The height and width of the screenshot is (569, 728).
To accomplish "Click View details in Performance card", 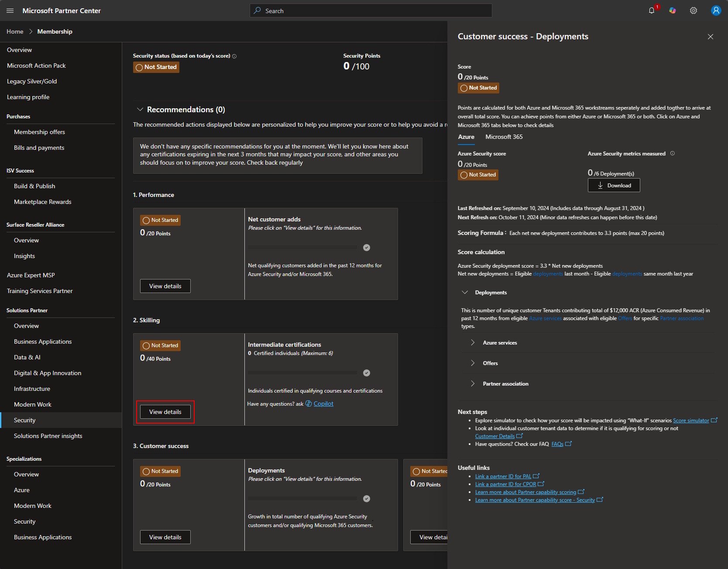I will [x=165, y=286].
